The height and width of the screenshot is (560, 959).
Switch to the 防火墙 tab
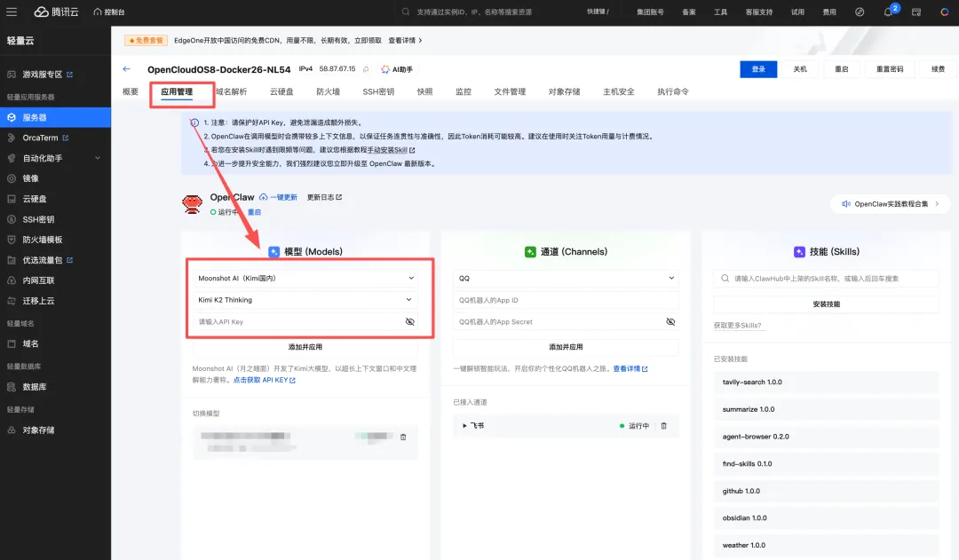point(328,91)
